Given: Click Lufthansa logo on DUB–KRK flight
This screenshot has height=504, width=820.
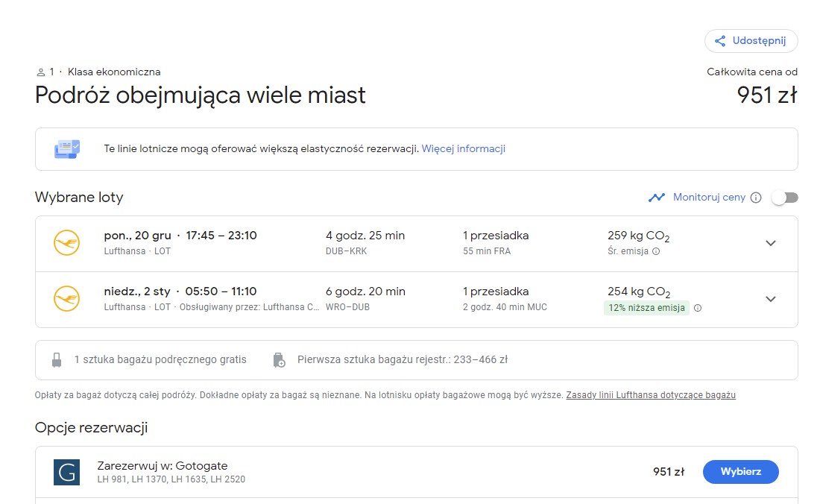Looking at the screenshot, I should 67,243.
